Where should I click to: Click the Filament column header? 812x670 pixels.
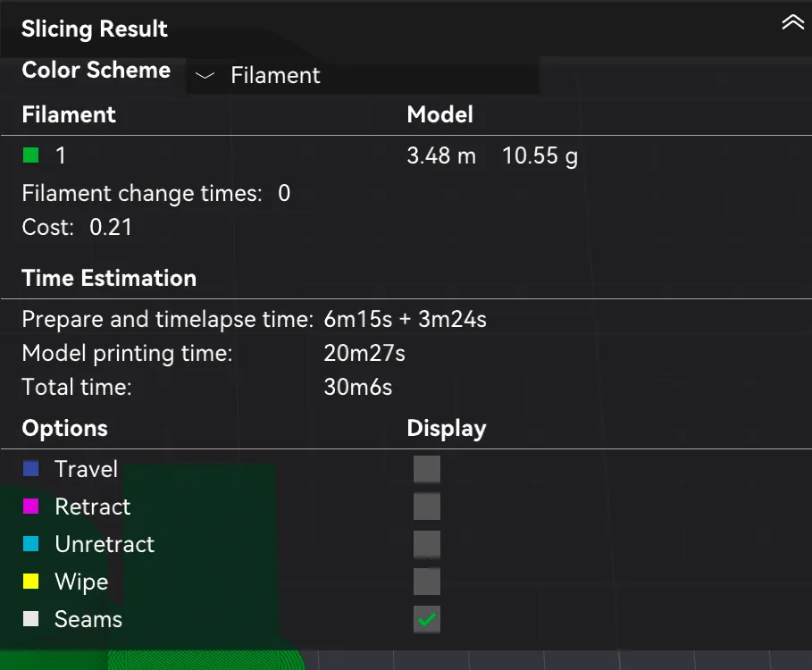click(x=69, y=114)
